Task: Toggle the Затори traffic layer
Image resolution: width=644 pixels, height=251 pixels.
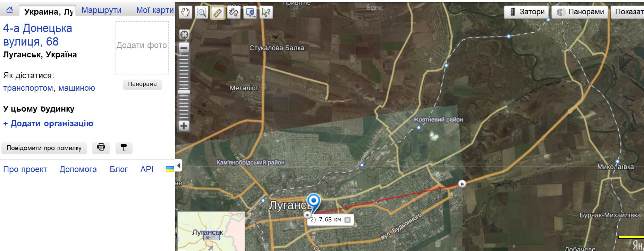Action: (527, 12)
